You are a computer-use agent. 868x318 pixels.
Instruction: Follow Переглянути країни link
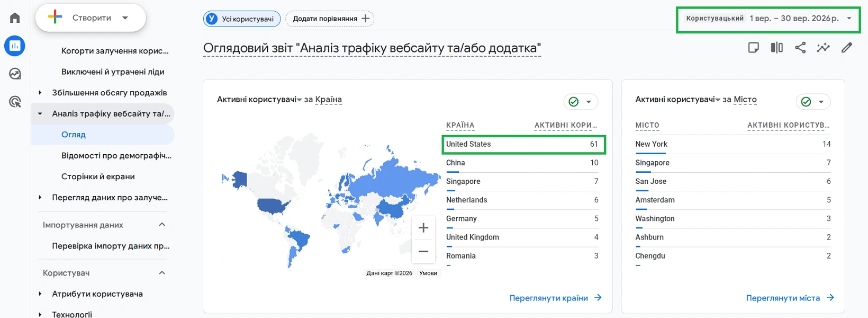[x=555, y=298]
